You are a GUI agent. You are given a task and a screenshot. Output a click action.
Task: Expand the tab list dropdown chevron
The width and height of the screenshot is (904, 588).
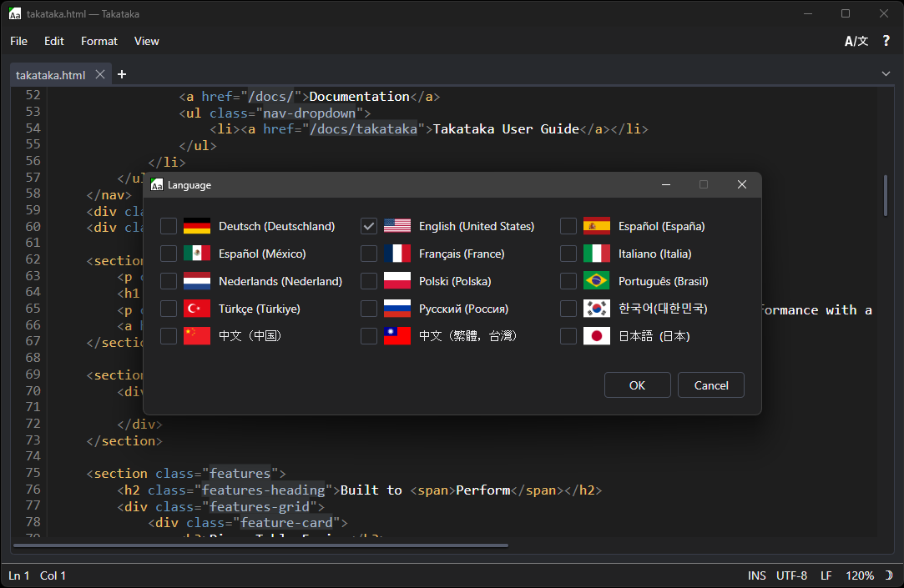point(886,74)
